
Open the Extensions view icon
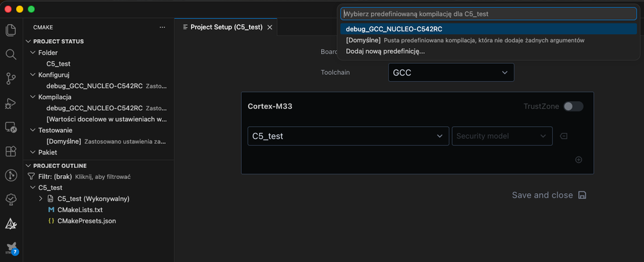point(11,151)
